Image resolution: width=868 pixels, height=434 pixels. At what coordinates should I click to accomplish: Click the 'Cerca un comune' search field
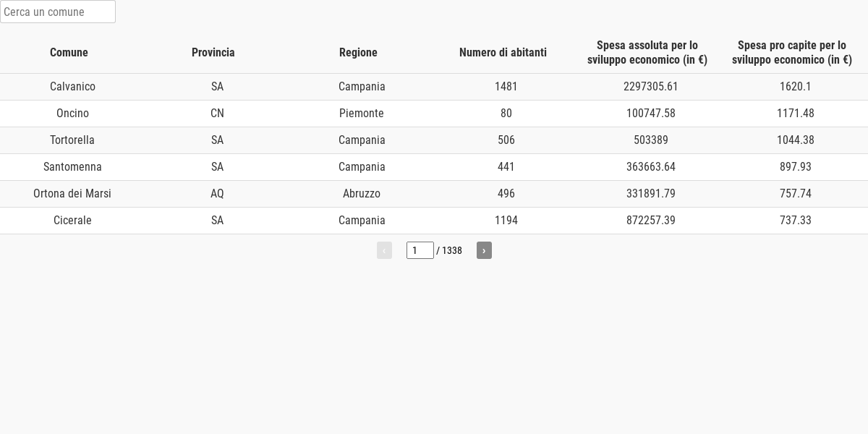click(58, 12)
